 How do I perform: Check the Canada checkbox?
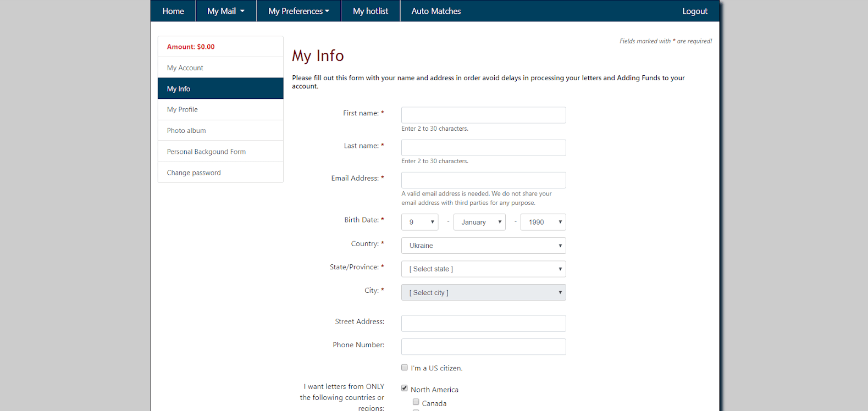pyautogui.click(x=416, y=402)
